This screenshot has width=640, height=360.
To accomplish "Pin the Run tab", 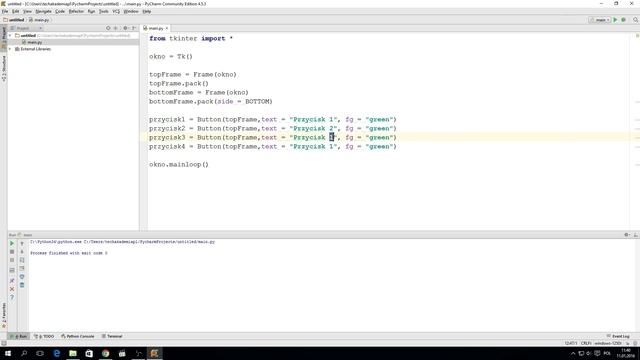I will pyautogui.click(x=12, y=281).
